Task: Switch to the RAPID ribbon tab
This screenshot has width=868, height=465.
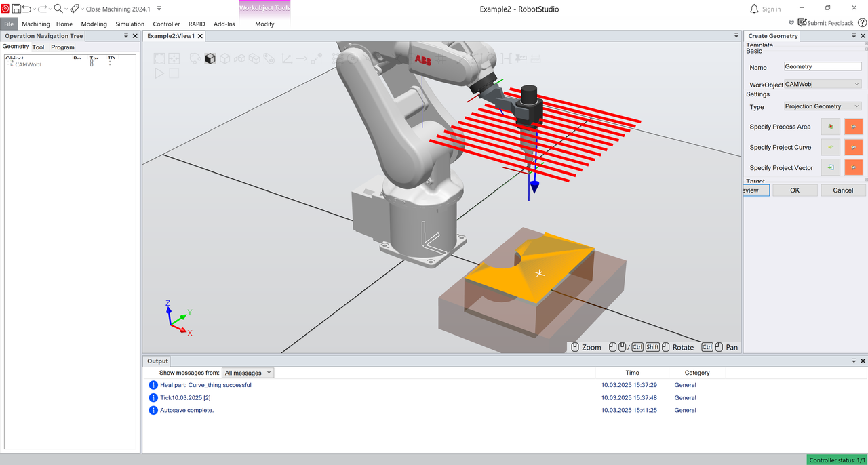Action: coord(197,24)
